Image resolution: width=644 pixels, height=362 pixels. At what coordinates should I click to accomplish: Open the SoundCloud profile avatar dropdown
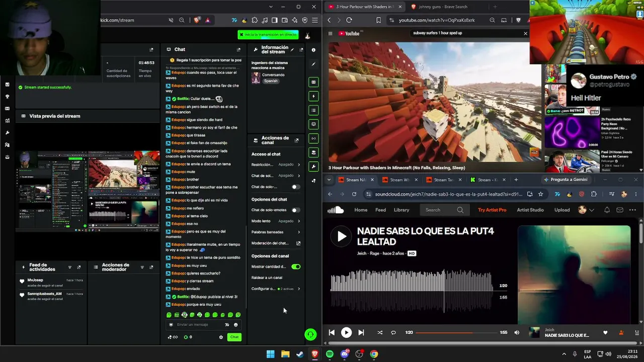click(x=586, y=210)
